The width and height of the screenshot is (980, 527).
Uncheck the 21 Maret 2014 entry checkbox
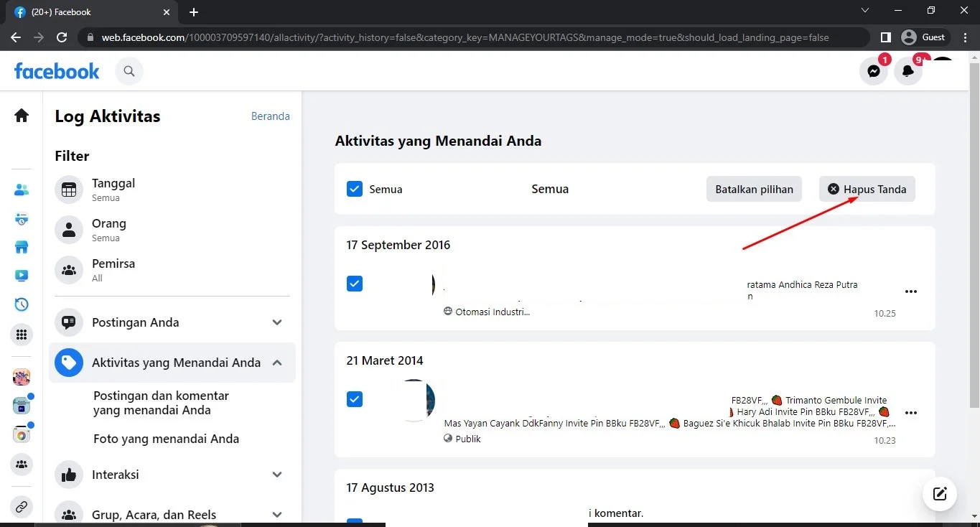tap(355, 399)
